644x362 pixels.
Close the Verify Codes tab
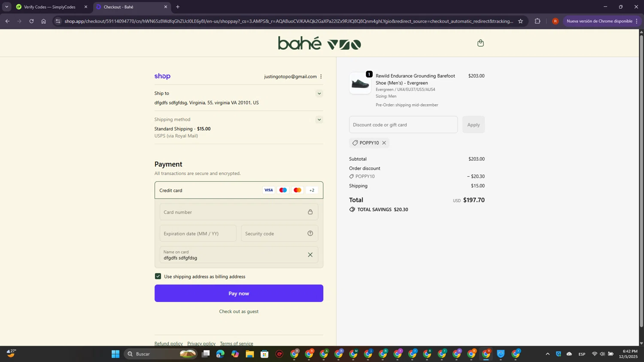click(85, 7)
